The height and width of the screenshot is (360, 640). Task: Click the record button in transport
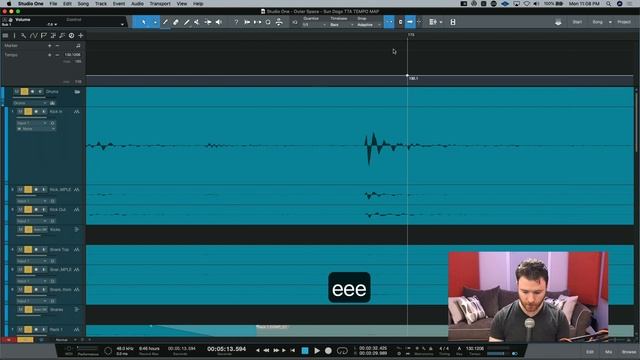[328, 351]
